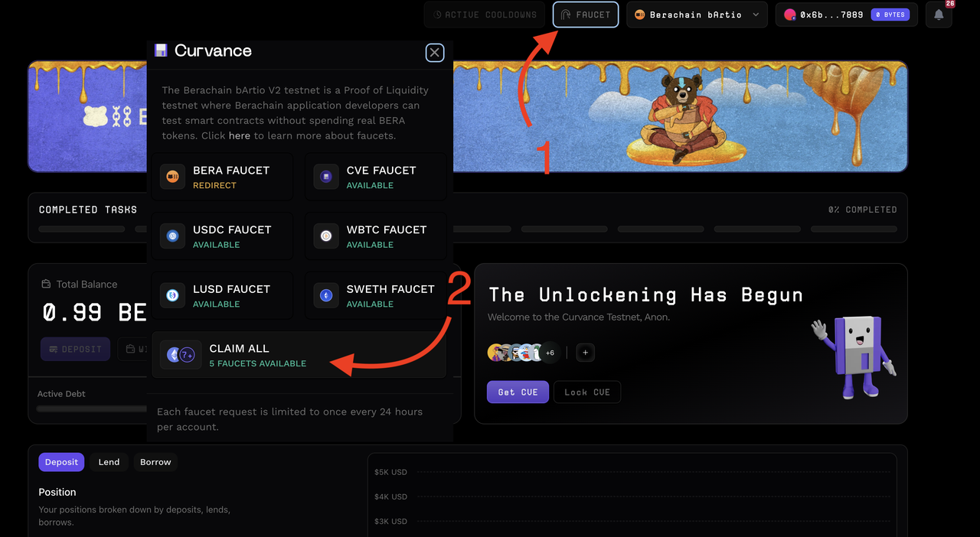Open the Faucet button in top bar
Image resolution: width=980 pixels, height=537 pixels.
point(586,15)
